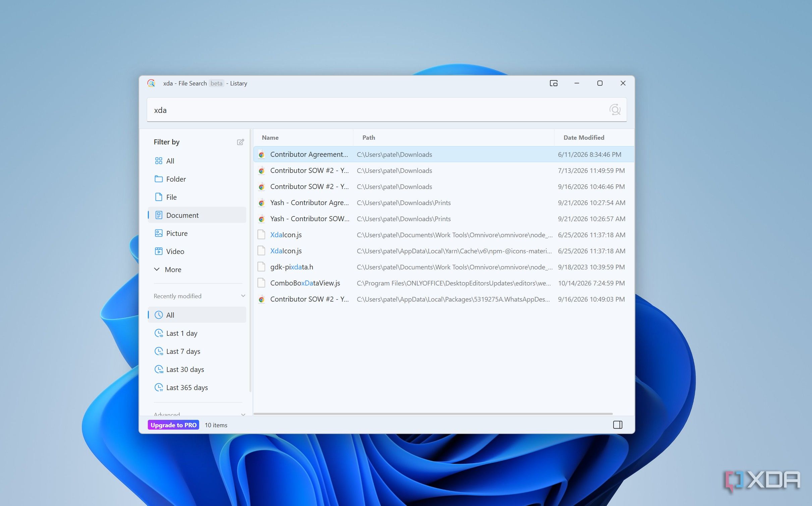Filter results by Picture
This screenshot has height=506, width=812.
[x=197, y=233]
